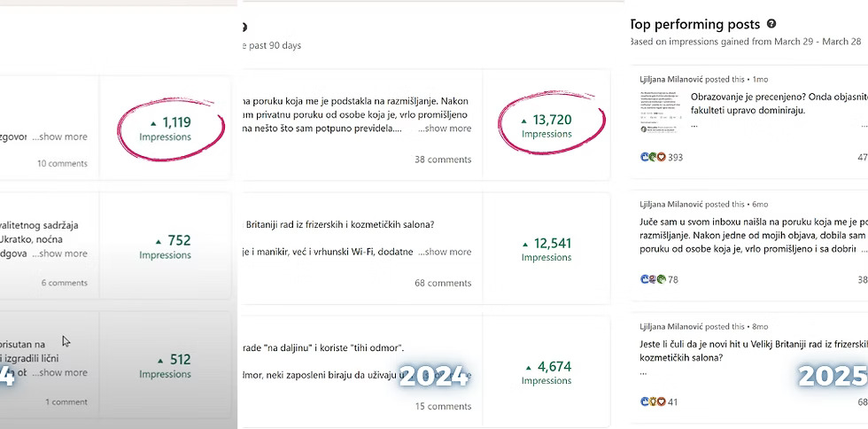868x429 pixels.
Task: Open the 38 comments link
Action: coord(442,160)
